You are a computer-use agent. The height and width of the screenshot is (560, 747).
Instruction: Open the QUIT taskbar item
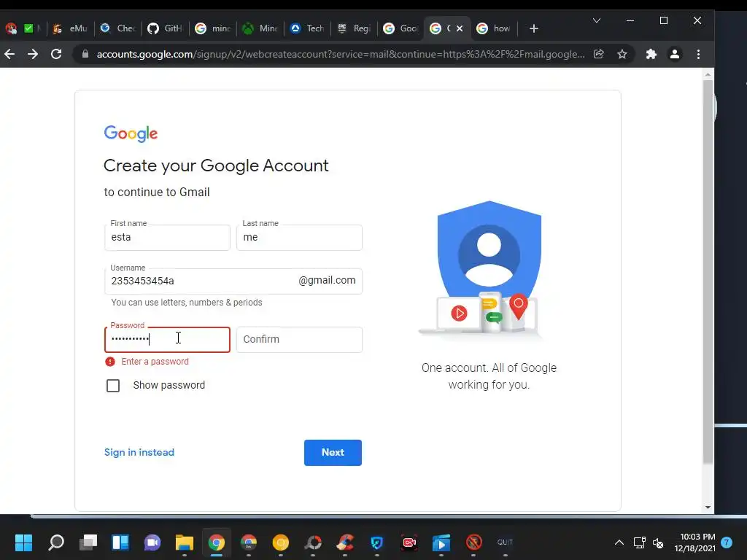(x=505, y=542)
